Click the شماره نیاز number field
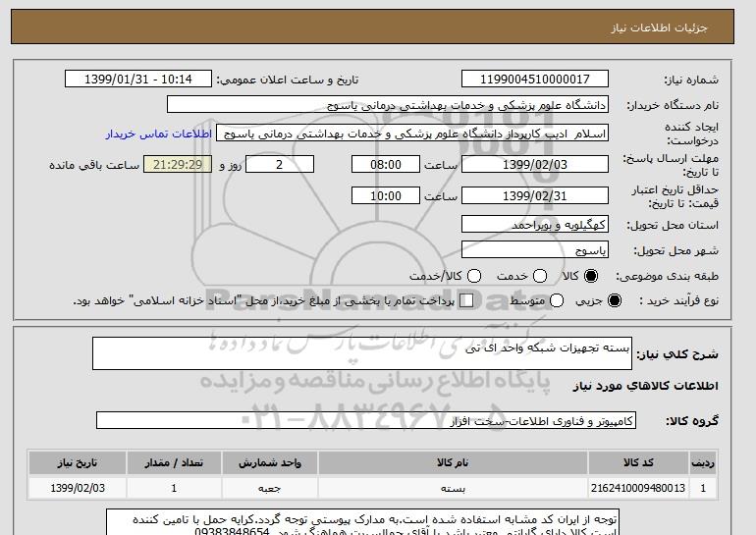This screenshot has width=756, height=535. point(535,80)
